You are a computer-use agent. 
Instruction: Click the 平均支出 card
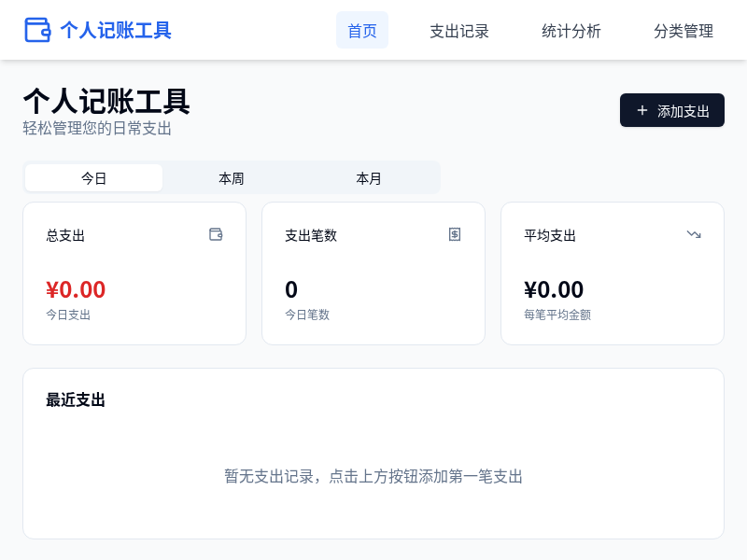pos(613,273)
